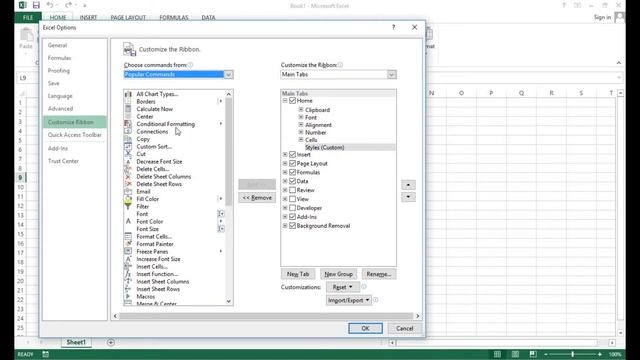Click the zoom slider handle in the status bar
Image resolution: width=640 pixels, height=360 pixels.
573,354
